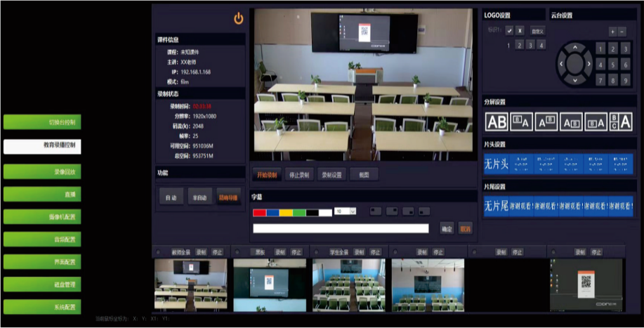Viewport: 644px width, 328px height.
Task: Open 摄像机配置 in the left menu
Action: point(42,216)
